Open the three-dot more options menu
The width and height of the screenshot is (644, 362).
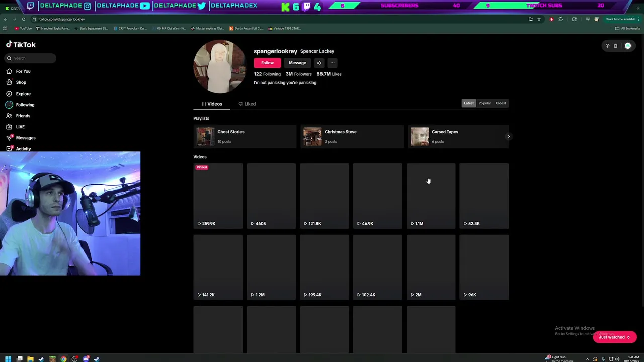(x=332, y=63)
